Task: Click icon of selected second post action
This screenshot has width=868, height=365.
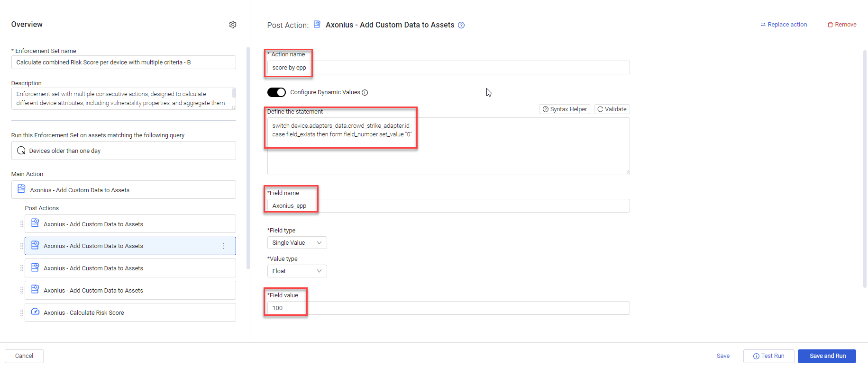Action: [x=35, y=245]
